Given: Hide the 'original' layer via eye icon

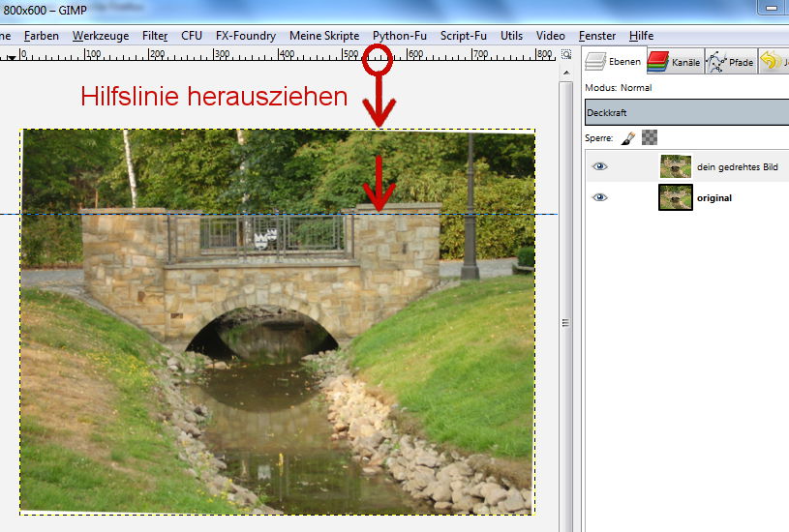Looking at the screenshot, I should (600, 197).
